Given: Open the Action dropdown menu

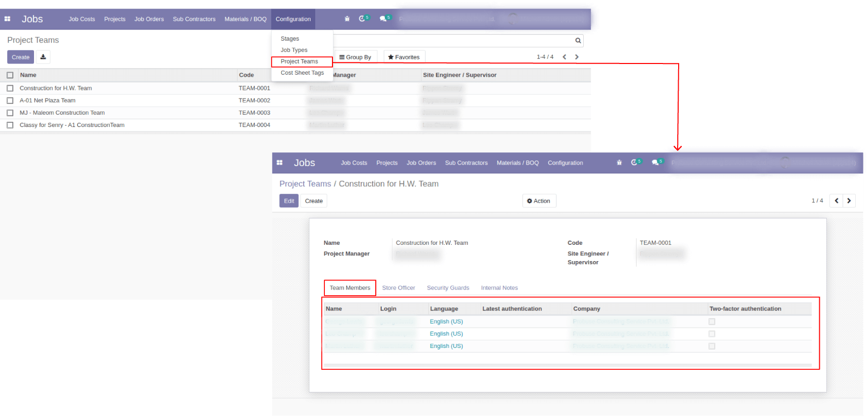Looking at the screenshot, I should [539, 201].
